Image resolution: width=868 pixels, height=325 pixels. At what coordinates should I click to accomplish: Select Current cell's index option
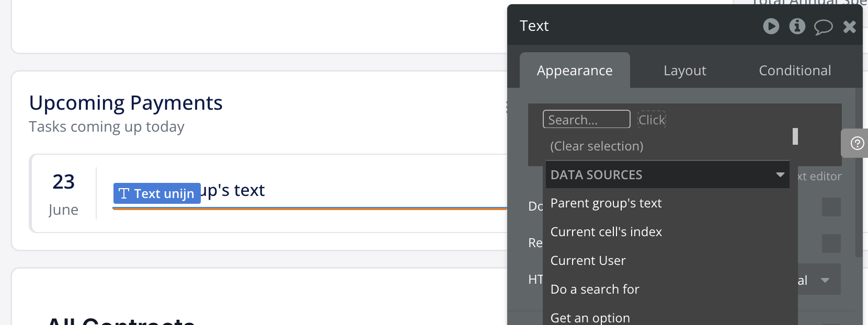[x=606, y=232]
